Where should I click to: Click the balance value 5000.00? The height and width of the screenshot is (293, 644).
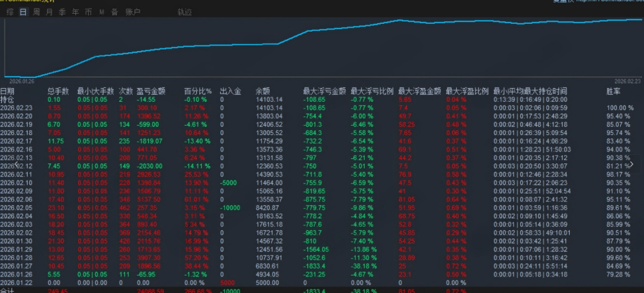[x=267, y=283]
